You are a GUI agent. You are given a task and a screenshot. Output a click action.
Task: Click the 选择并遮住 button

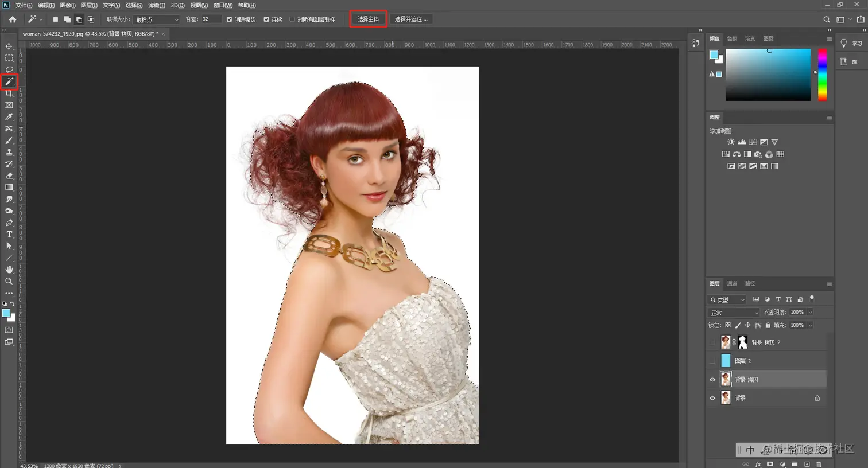point(411,19)
